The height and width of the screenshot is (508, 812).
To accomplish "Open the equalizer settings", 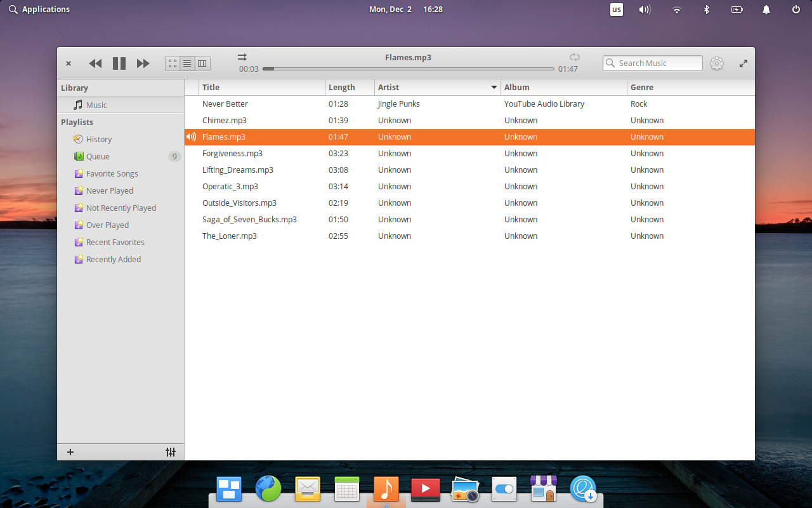I will 170,451.
